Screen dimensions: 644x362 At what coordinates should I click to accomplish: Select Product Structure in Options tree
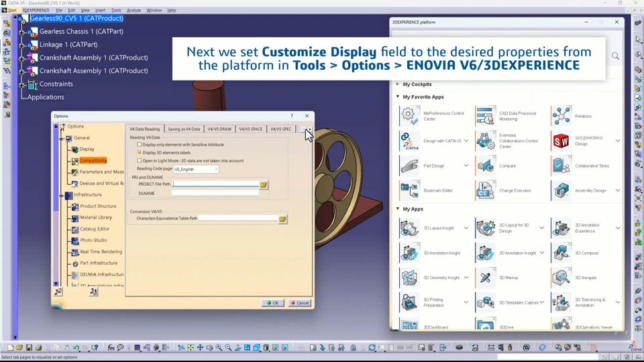(x=98, y=206)
